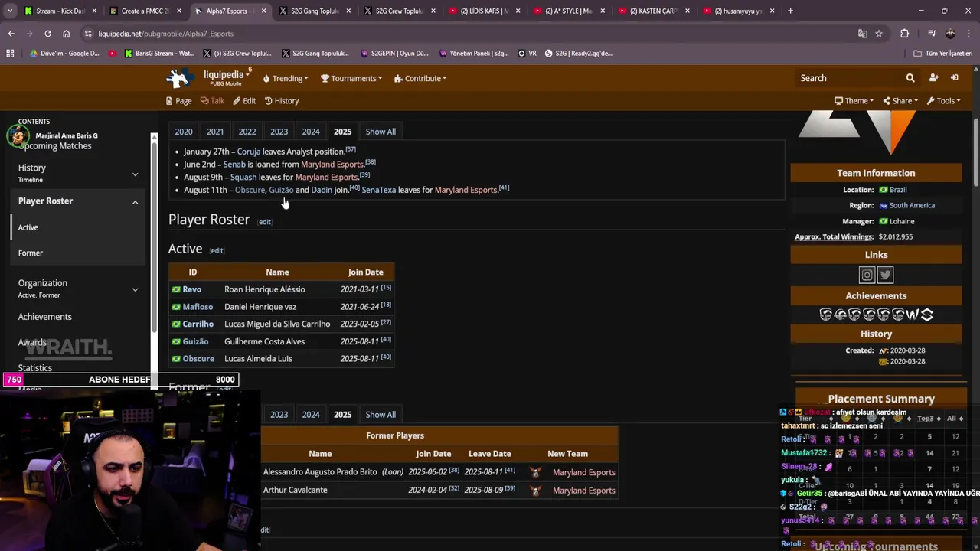Click Show All in former players tabs
This screenshot has width=980, height=551.
[381, 415]
